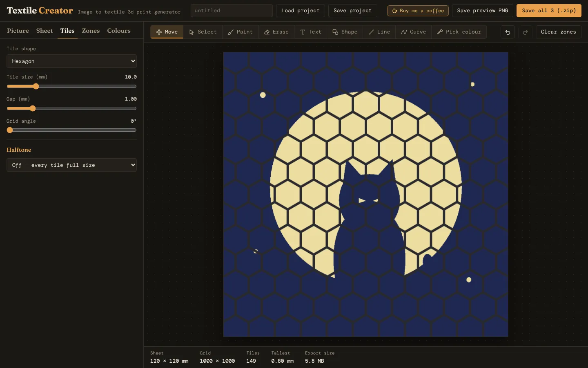Click the cat moon canvas preview
588x368 pixels.
point(366,194)
